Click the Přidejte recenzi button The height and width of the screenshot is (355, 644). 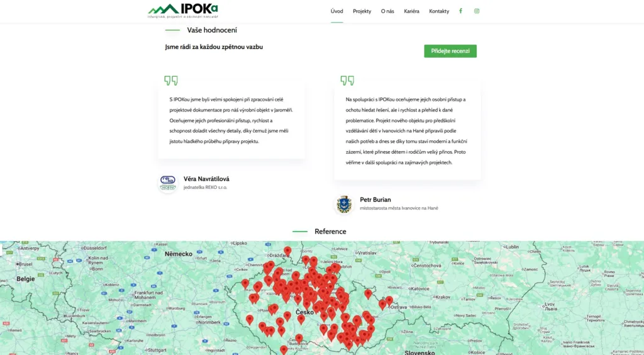click(450, 51)
